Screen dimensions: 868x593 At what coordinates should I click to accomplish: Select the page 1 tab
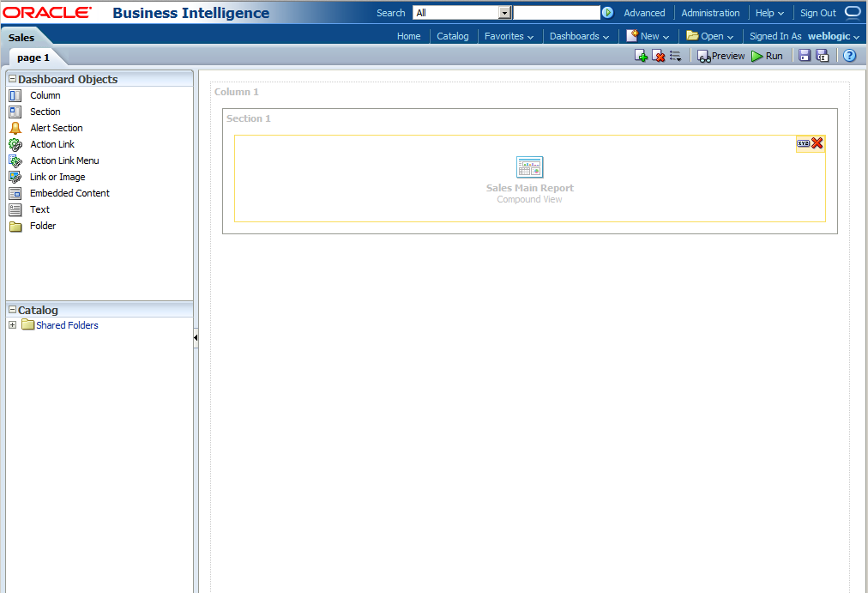34,57
